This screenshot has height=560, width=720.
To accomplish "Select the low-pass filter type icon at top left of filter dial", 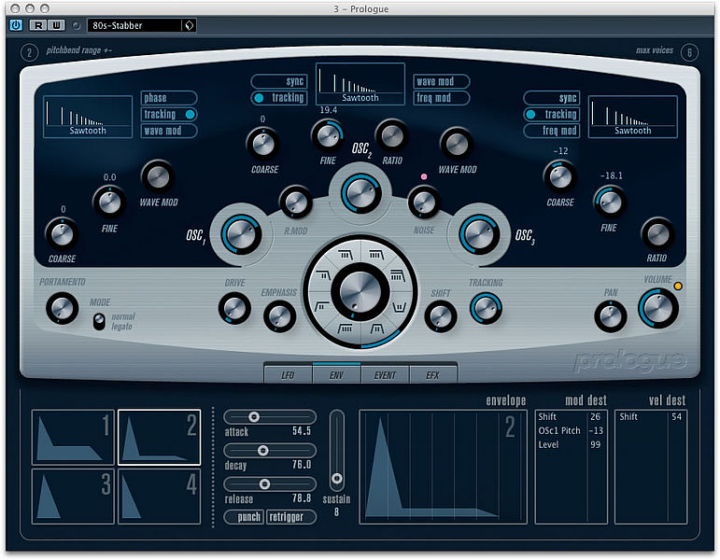I will (345, 254).
